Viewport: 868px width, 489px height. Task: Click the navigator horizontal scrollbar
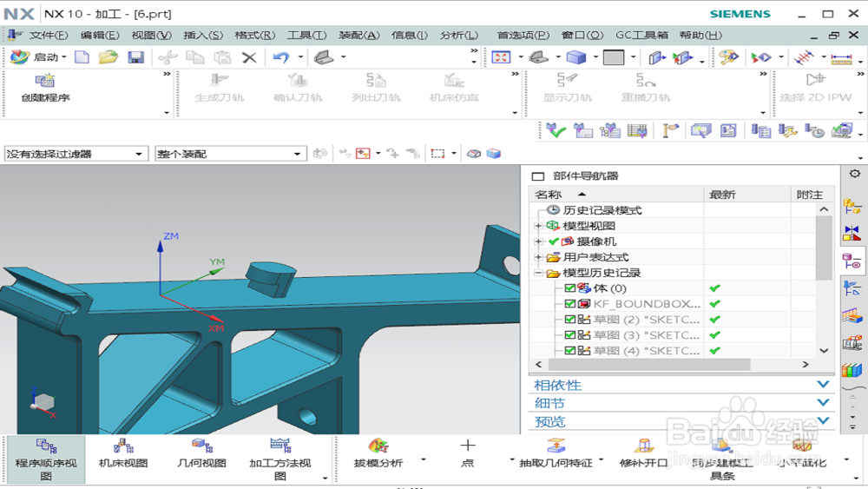point(648,365)
